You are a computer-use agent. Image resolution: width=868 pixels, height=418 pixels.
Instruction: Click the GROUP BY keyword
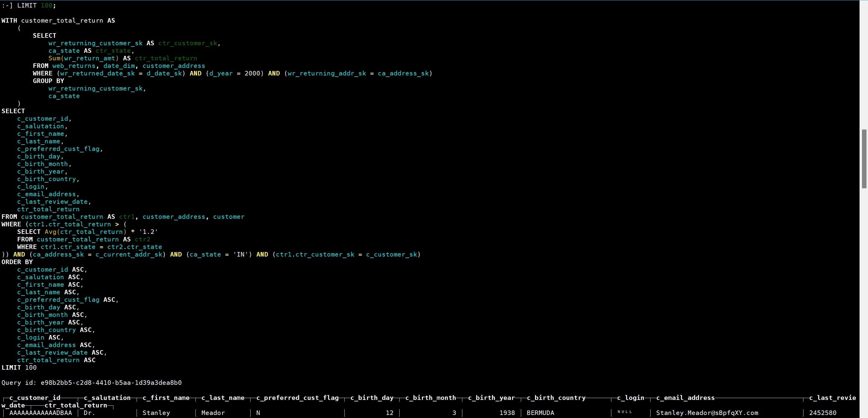[48, 81]
